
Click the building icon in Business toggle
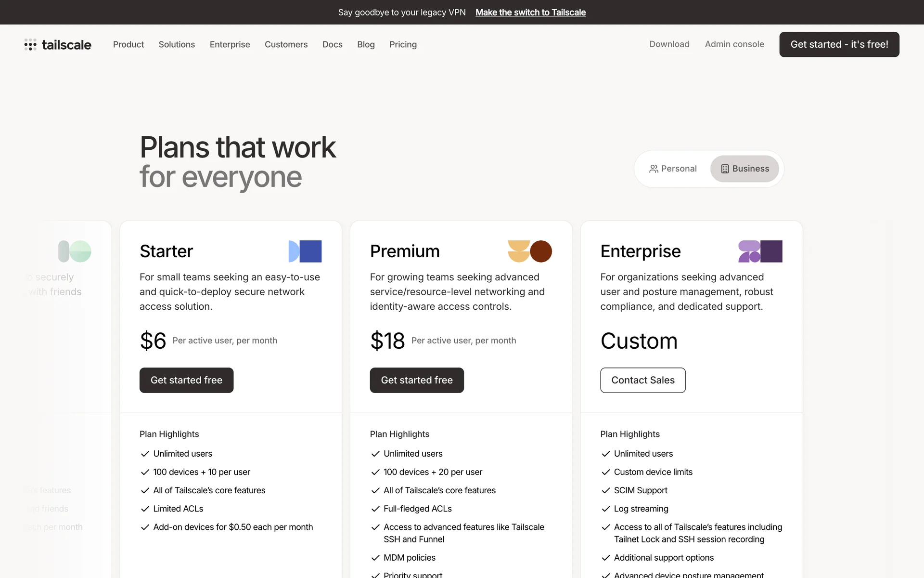coord(725,169)
